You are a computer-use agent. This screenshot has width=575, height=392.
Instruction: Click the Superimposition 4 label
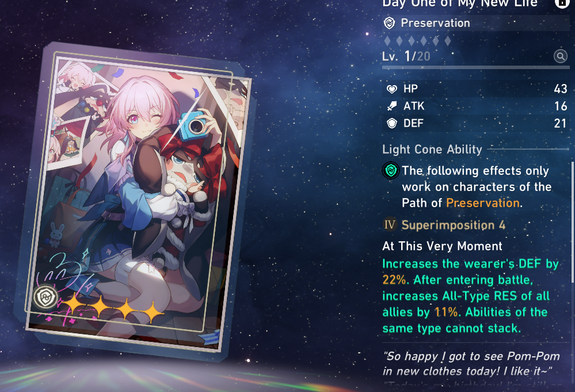pos(453,225)
